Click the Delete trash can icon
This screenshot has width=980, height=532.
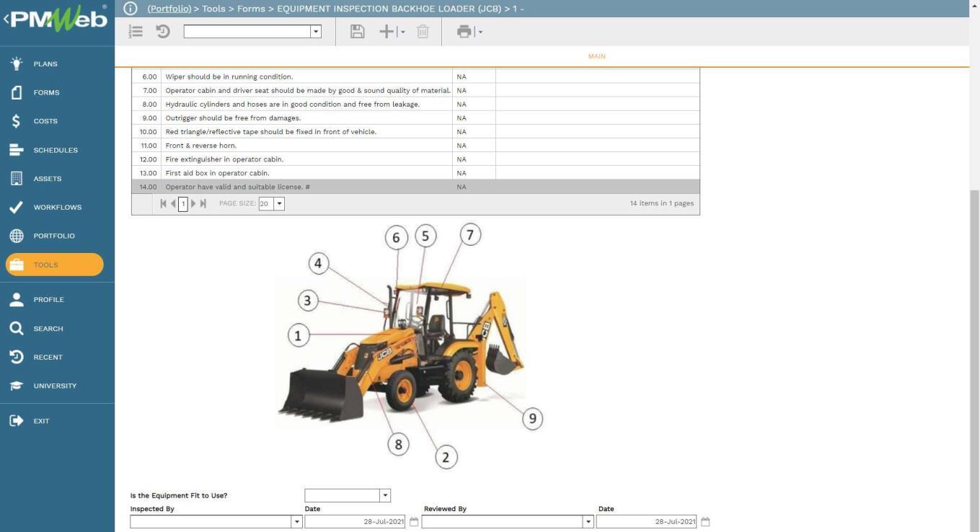click(423, 32)
